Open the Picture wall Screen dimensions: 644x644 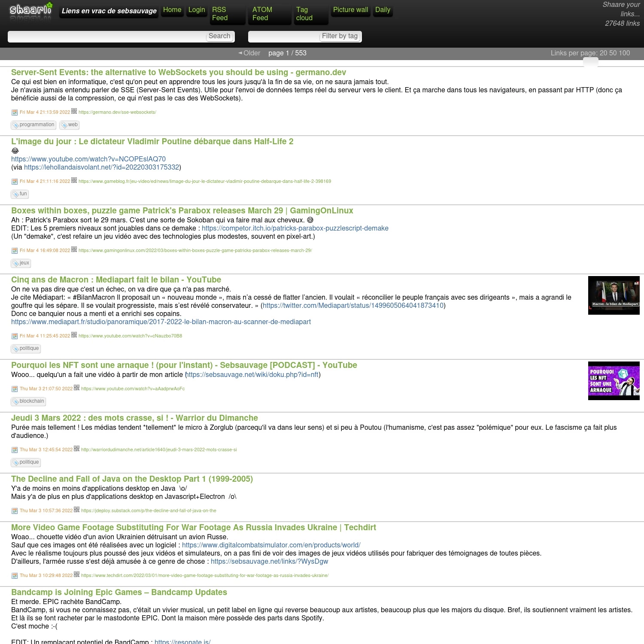coord(350,10)
